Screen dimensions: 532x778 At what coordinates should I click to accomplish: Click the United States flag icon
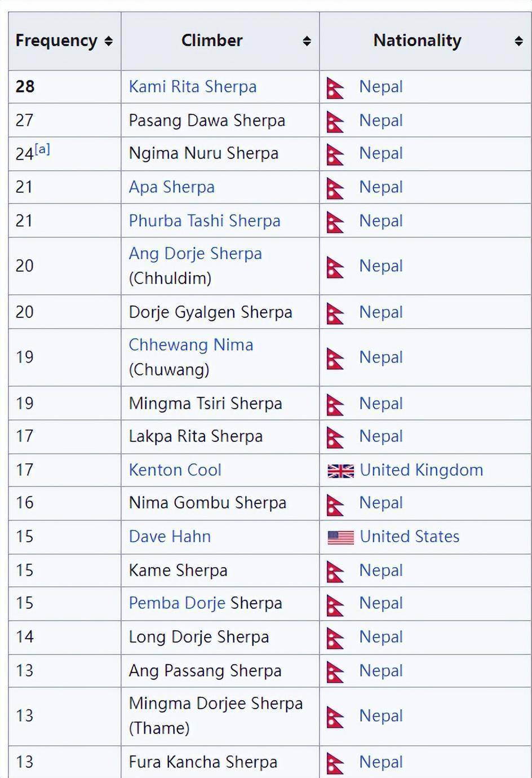click(x=340, y=537)
